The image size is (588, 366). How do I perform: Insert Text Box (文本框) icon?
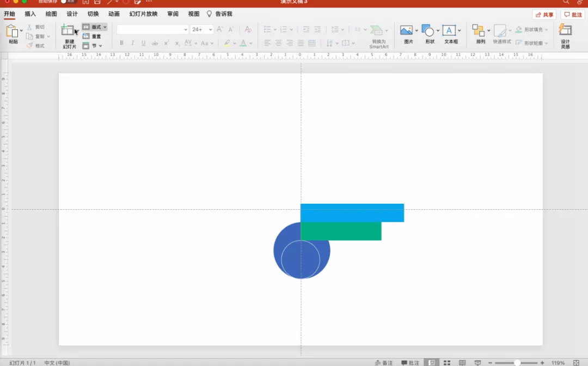tap(449, 30)
